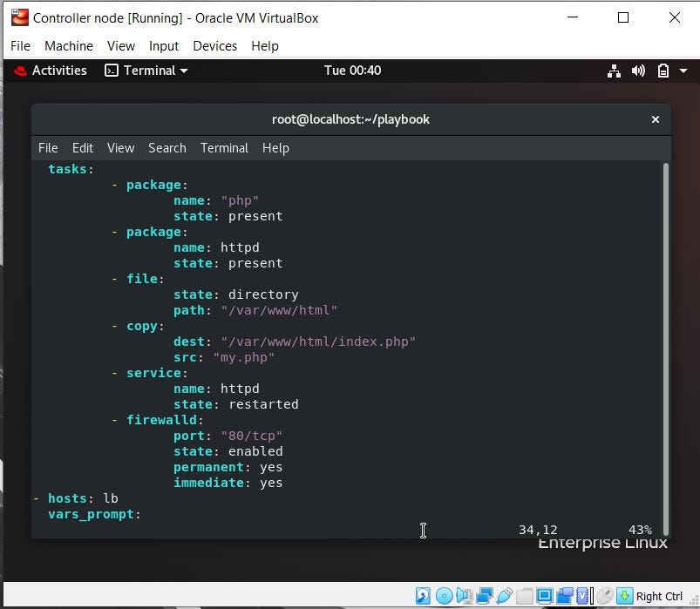Click the "80/tcp" port value
700x609 pixels.
point(251,436)
